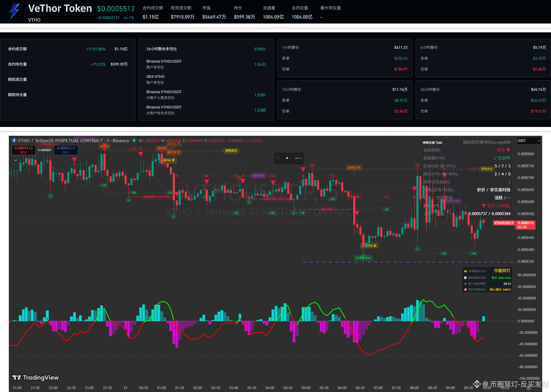551x392 pixels.
Task: Click the purple 最优点位 chart label
Action: 258,176
